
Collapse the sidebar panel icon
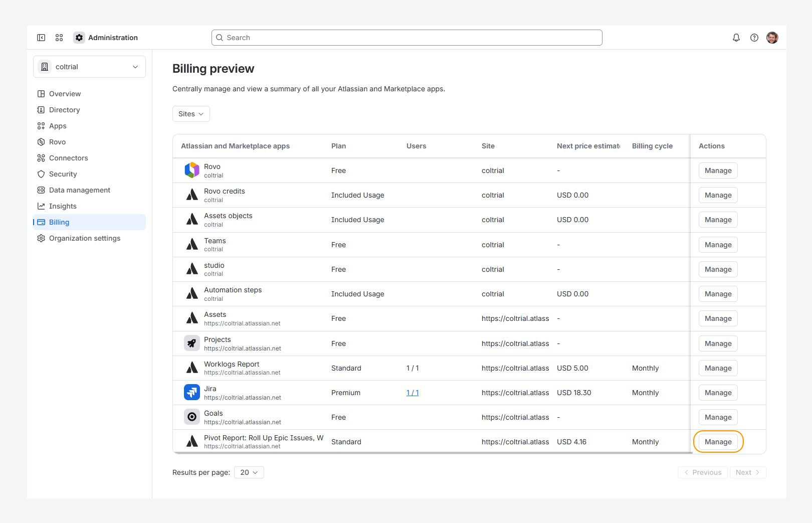coord(41,38)
